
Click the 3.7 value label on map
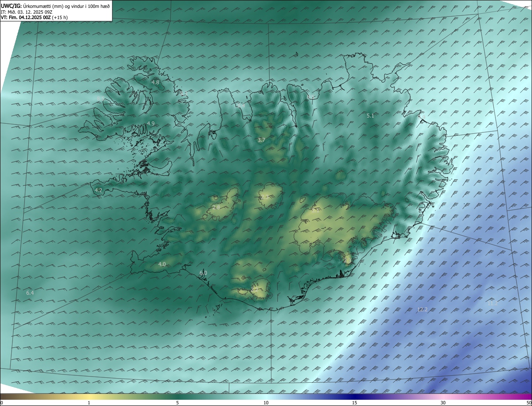[261, 140]
